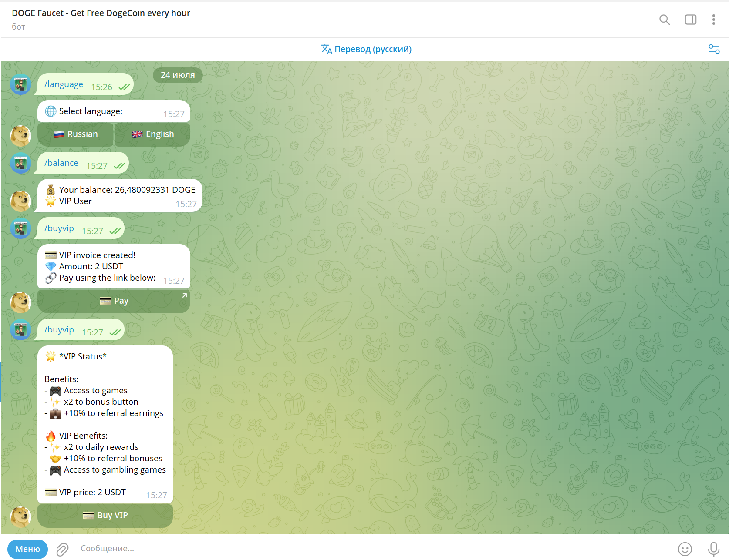Open the three-dot chat options menu
This screenshot has width=729, height=560.
(x=713, y=20)
